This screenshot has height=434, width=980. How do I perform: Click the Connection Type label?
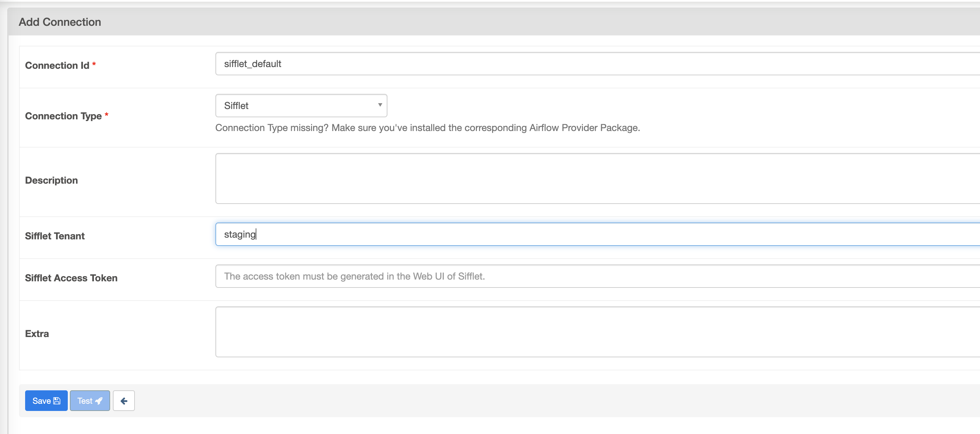[x=63, y=116]
